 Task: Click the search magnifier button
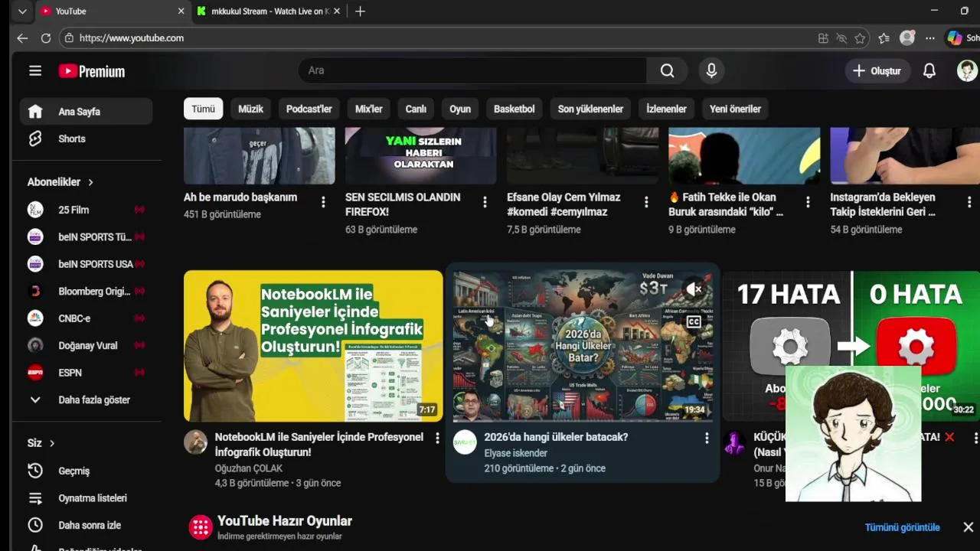(x=668, y=70)
